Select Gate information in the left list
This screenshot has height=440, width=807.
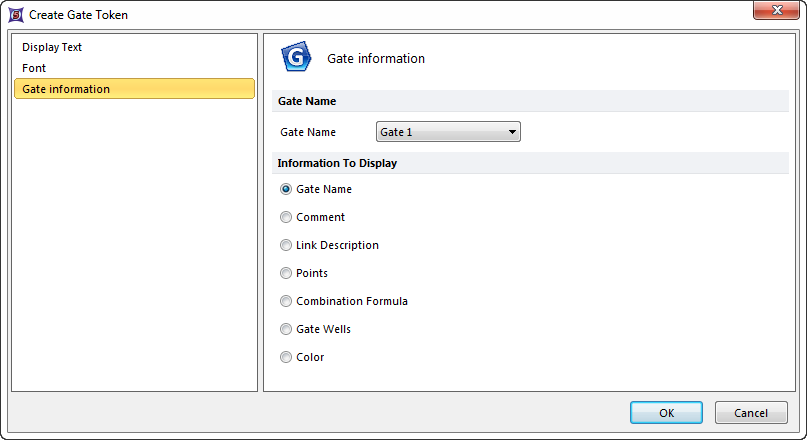pyautogui.click(x=66, y=89)
